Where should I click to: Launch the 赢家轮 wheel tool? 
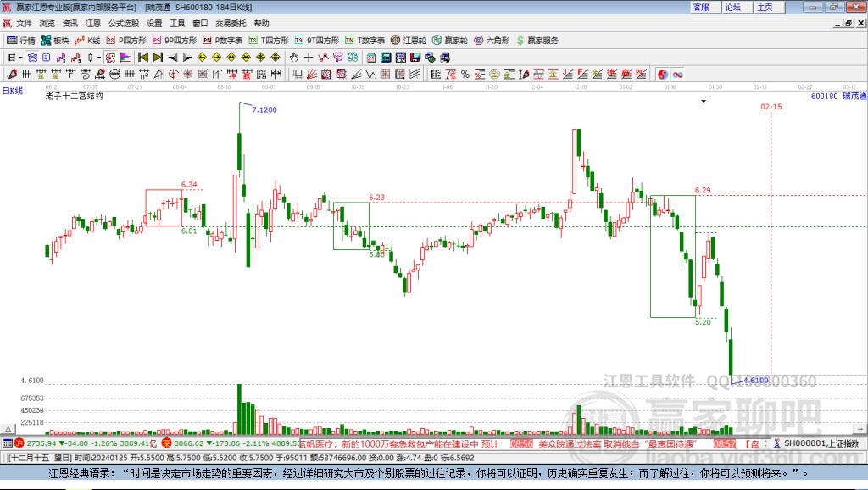pyautogui.click(x=450, y=41)
